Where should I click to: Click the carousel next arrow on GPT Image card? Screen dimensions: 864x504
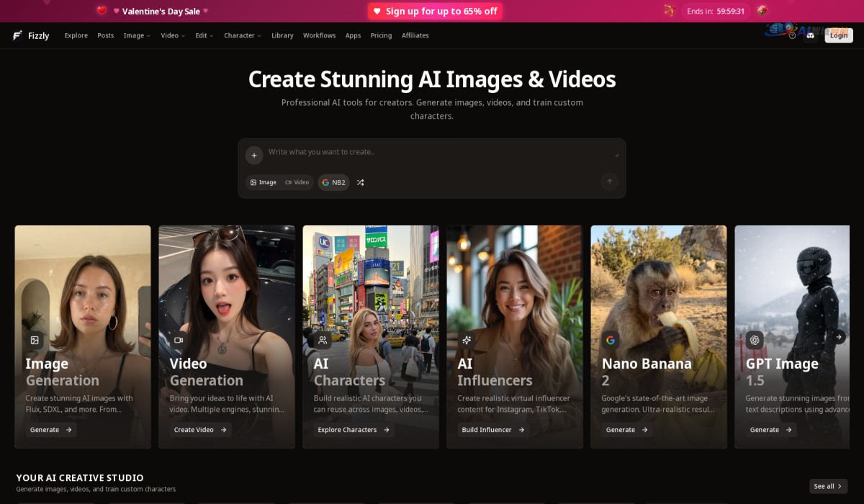[839, 336]
